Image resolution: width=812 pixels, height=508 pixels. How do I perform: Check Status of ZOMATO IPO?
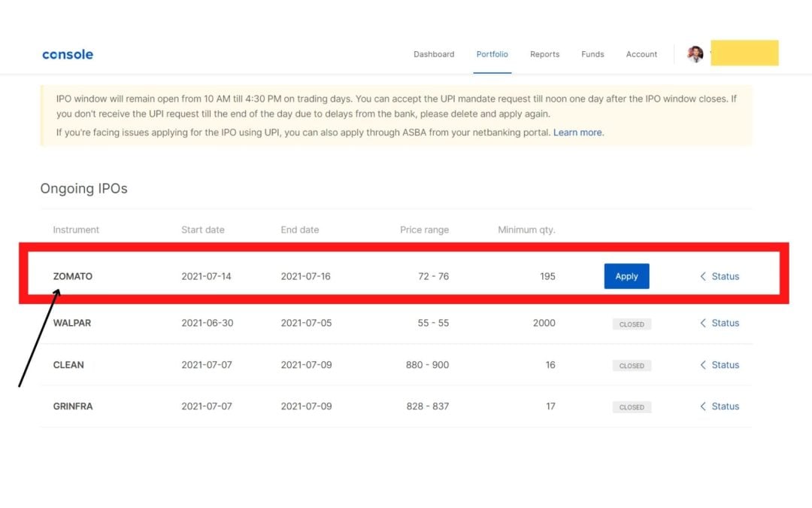click(720, 276)
